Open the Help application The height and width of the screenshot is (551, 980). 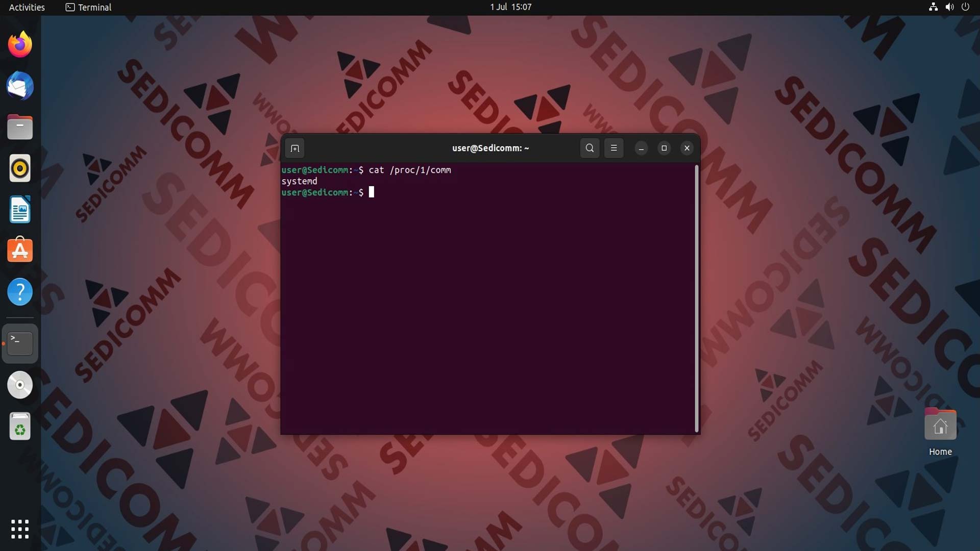click(20, 292)
